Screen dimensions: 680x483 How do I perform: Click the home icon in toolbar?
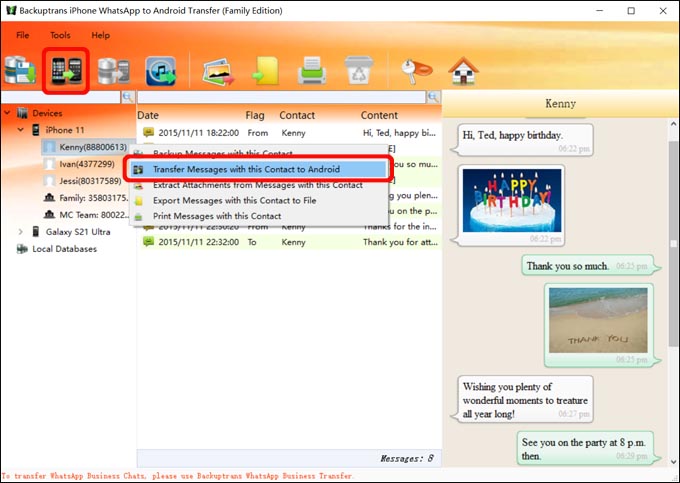[x=461, y=70]
